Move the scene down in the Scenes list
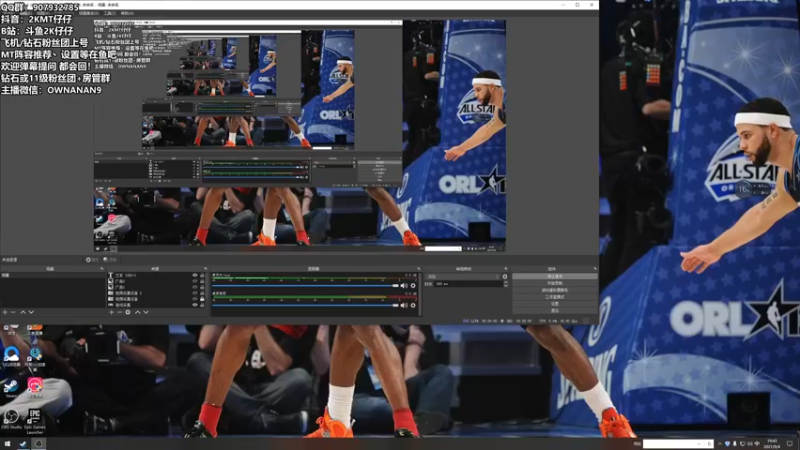Screen dimensions: 800x450 [x=31, y=312]
